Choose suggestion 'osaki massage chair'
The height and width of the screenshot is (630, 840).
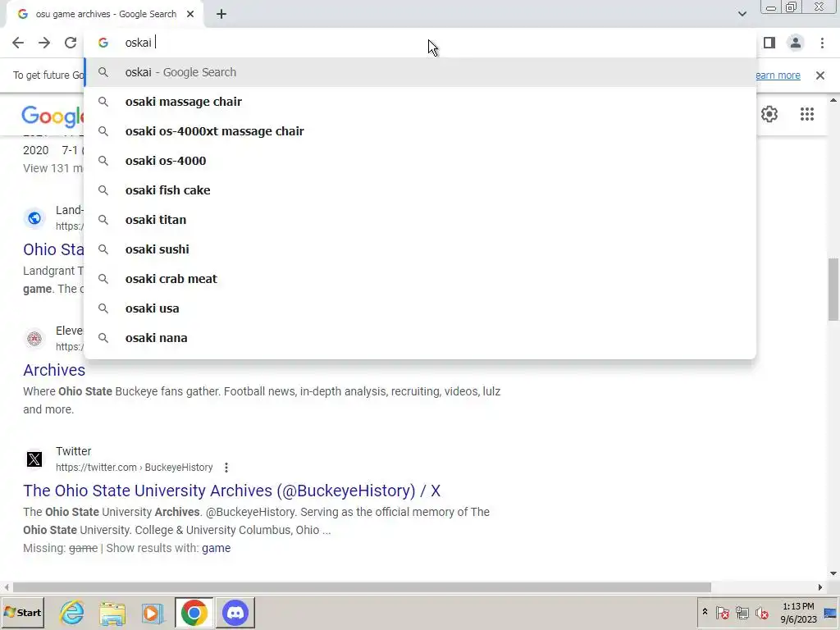421,102
